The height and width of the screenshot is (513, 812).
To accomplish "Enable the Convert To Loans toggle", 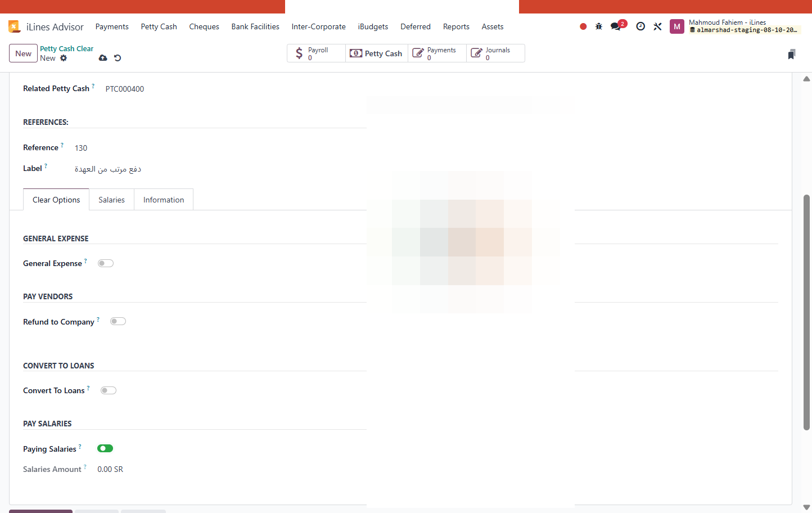I will tap(109, 390).
